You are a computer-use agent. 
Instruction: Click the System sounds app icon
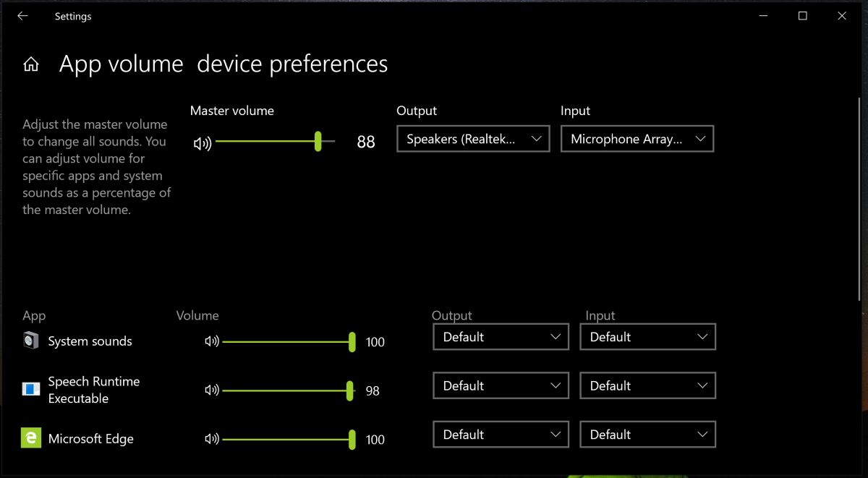(x=29, y=340)
